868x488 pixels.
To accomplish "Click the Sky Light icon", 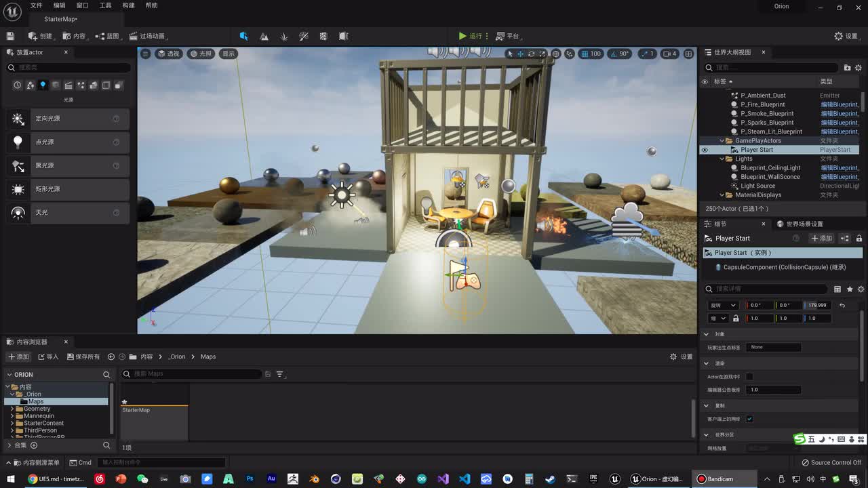I will [18, 213].
